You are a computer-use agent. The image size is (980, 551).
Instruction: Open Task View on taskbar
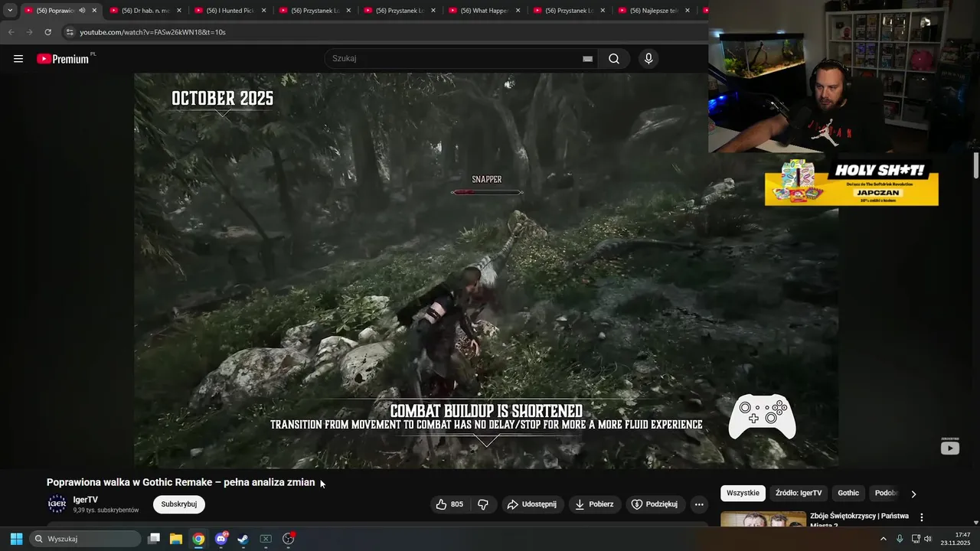tap(154, 539)
